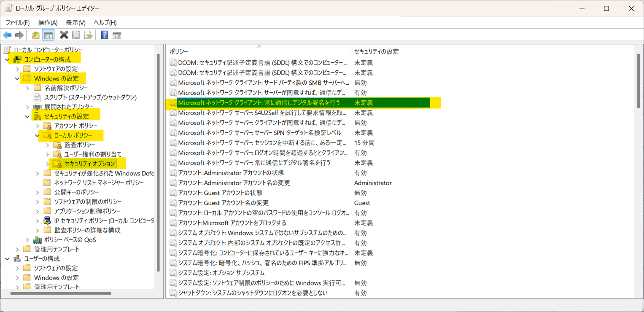The width and height of the screenshot is (644, 312).
Task: Expand the 監査ポリシー tree node
Action: (x=47, y=145)
